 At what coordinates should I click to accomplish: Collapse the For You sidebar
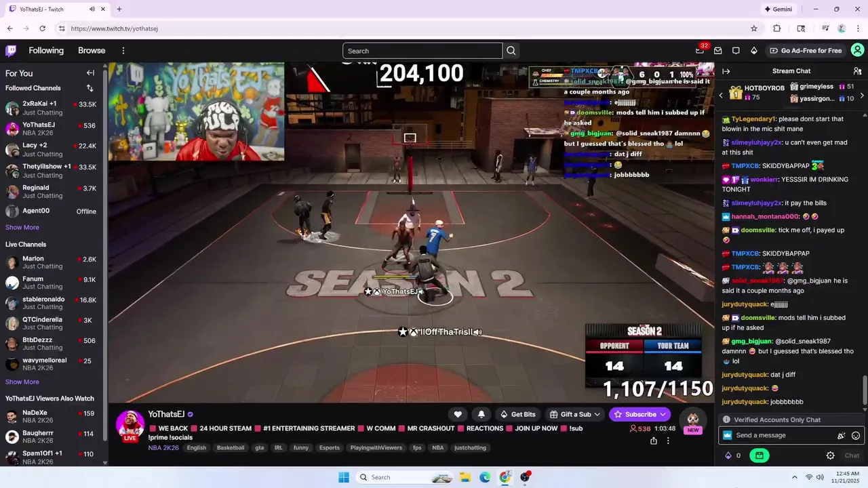click(90, 73)
